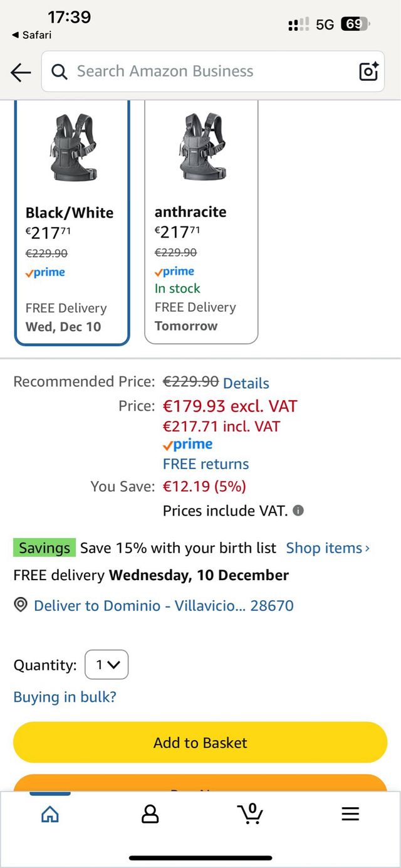Tap the VAT info icon
Viewport: 401px width, 868px height.
click(298, 511)
